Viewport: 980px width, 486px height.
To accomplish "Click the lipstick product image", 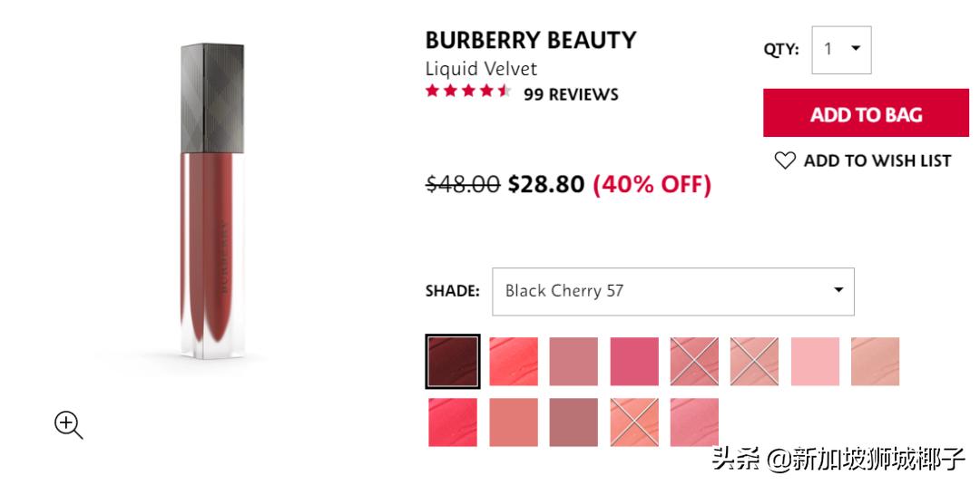I will point(208,199).
